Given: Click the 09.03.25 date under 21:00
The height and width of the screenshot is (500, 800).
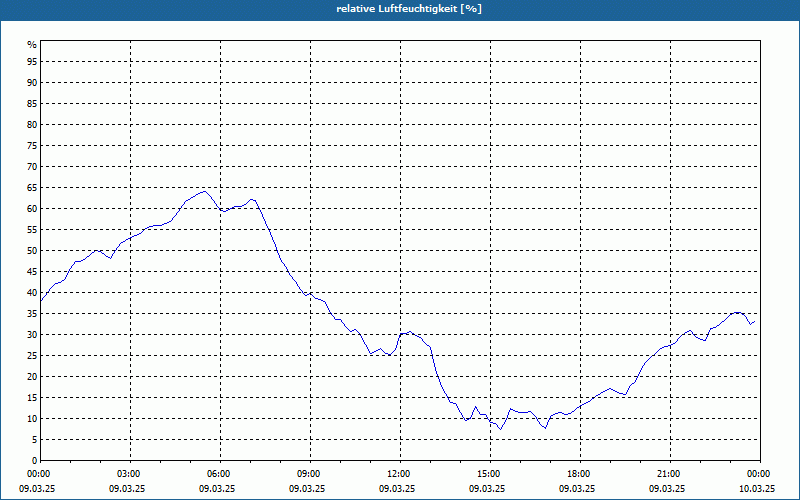Looking at the screenshot, I should coord(667,489).
